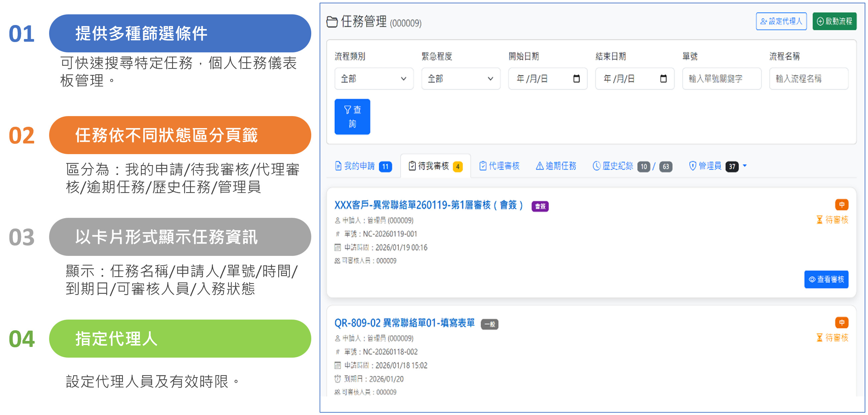
Task: Click the 設定代理人 button
Action: tap(781, 21)
